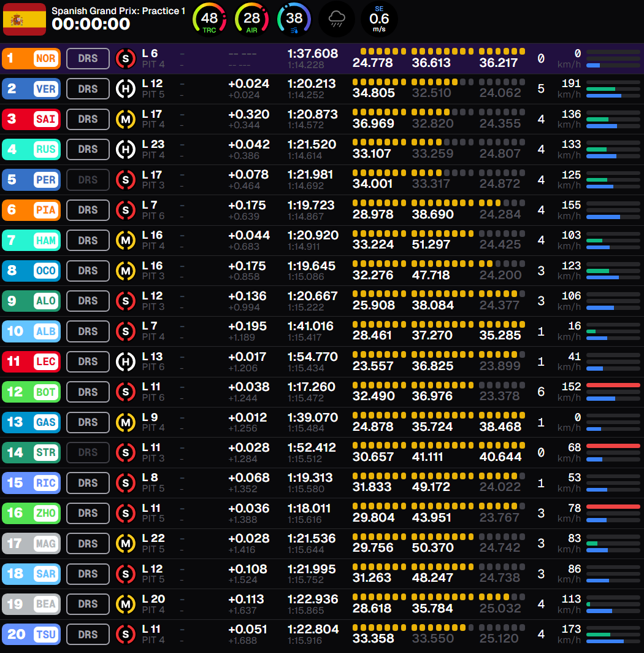Click the humidity gauge showing 38
The height and width of the screenshot is (653, 644).
(x=294, y=19)
